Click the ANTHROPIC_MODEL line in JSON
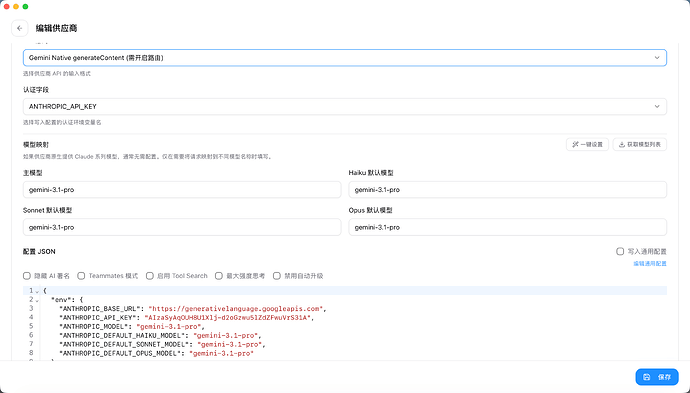690x393 pixels. [x=132, y=327]
